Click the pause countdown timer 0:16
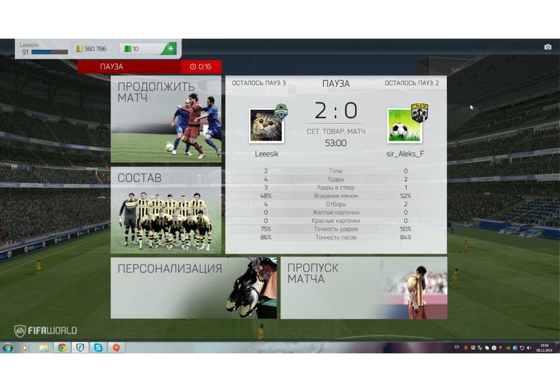The width and height of the screenshot is (560, 392). (x=201, y=67)
